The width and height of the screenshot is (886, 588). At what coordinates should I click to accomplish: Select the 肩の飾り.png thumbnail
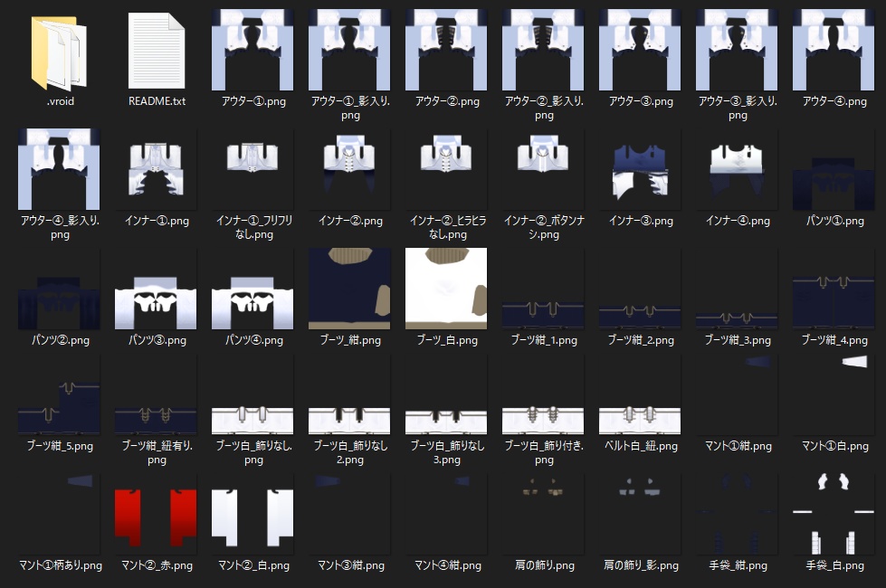[543, 514]
